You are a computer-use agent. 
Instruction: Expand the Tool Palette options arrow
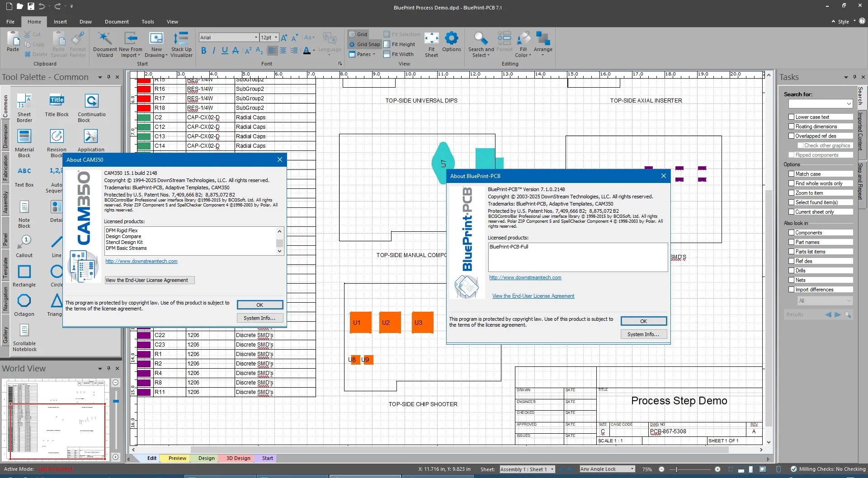[100, 77]
